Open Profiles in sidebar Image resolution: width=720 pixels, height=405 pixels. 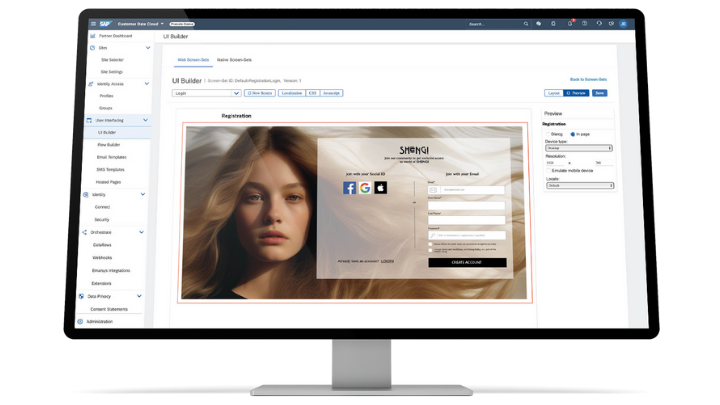click(x=106, y=96)
